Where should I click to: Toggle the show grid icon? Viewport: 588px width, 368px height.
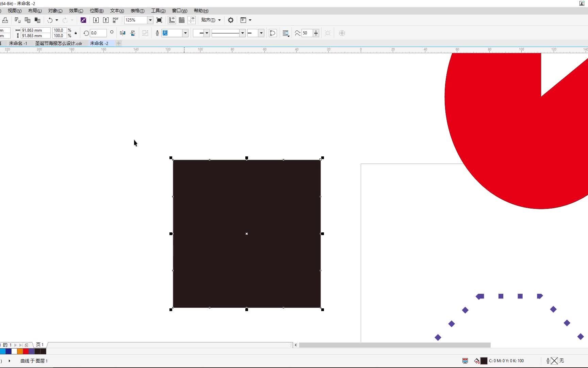click(x=182, y=20)
